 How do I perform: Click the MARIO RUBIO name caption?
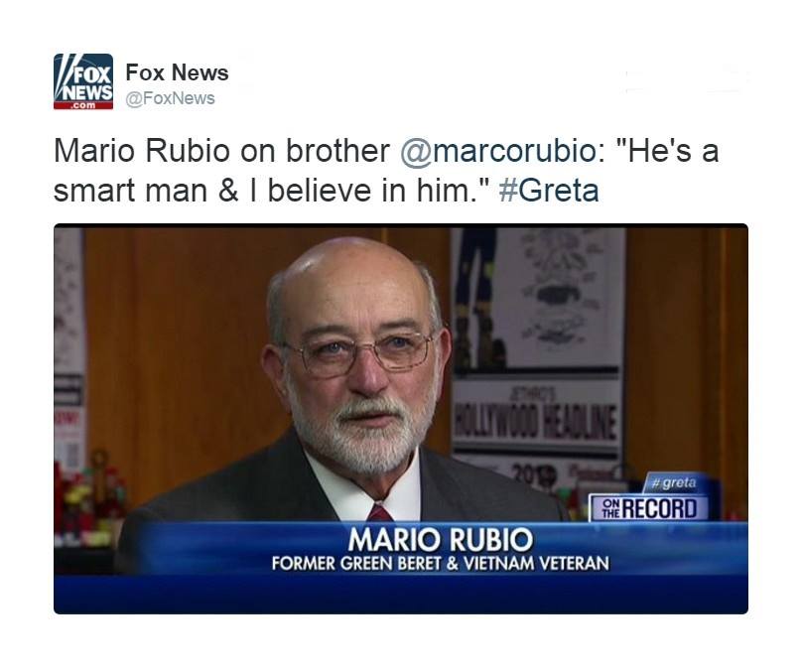click(x=441, y=539)
